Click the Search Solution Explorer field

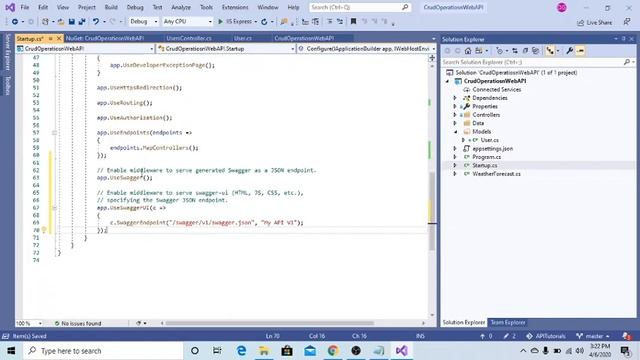pyautogui.click(x=534, y=62)
